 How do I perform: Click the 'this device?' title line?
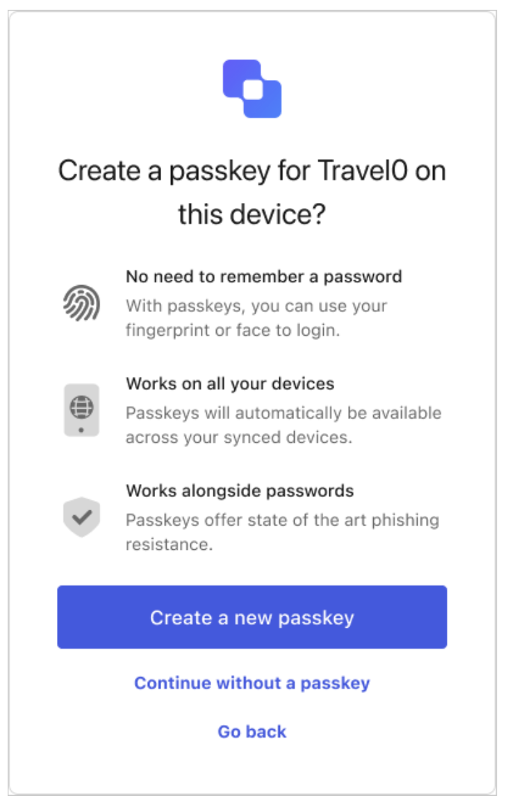point(252,215)
